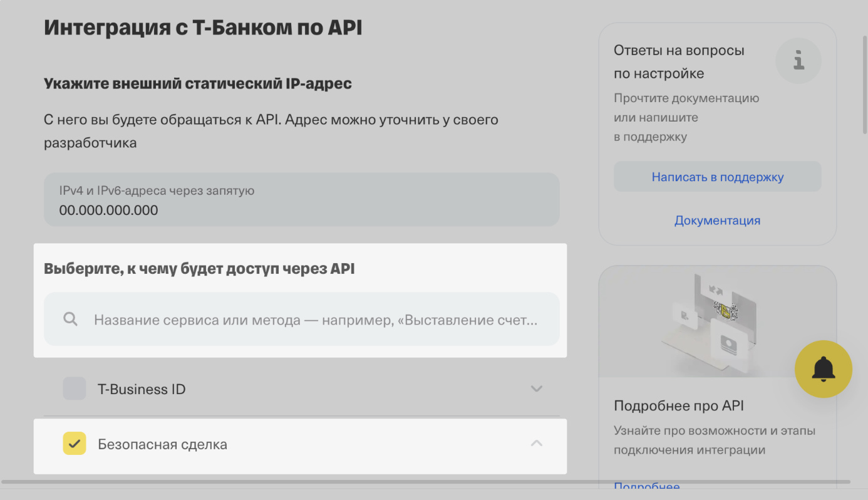Enable the T-Business ID checkbox
This screenshot has height=500, width=868.
tap(74, 388)
